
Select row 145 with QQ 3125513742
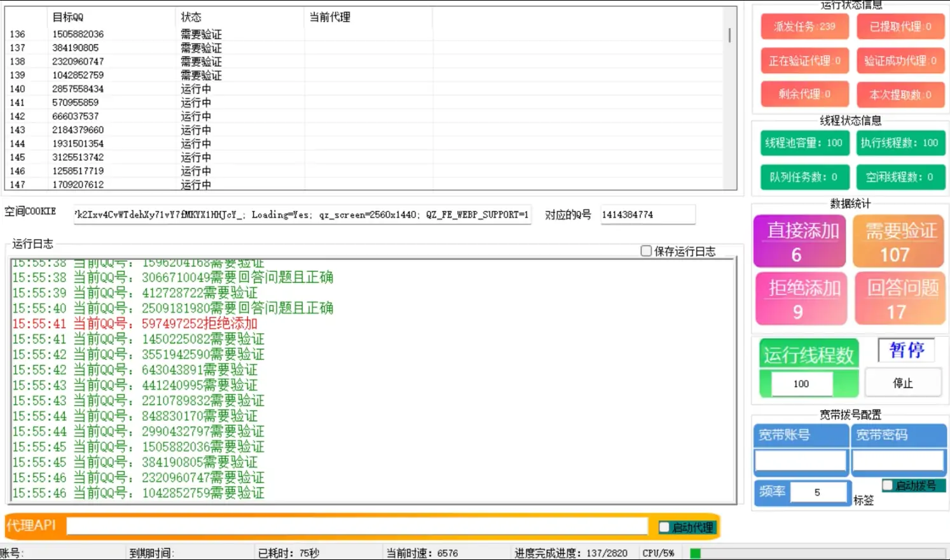(x=363, y=157)
